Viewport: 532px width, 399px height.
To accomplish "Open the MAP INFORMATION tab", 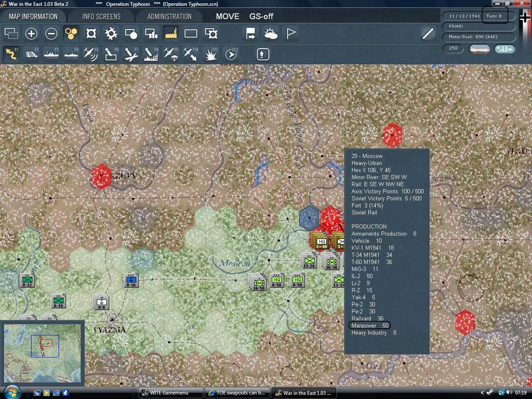I will (33, 17).
